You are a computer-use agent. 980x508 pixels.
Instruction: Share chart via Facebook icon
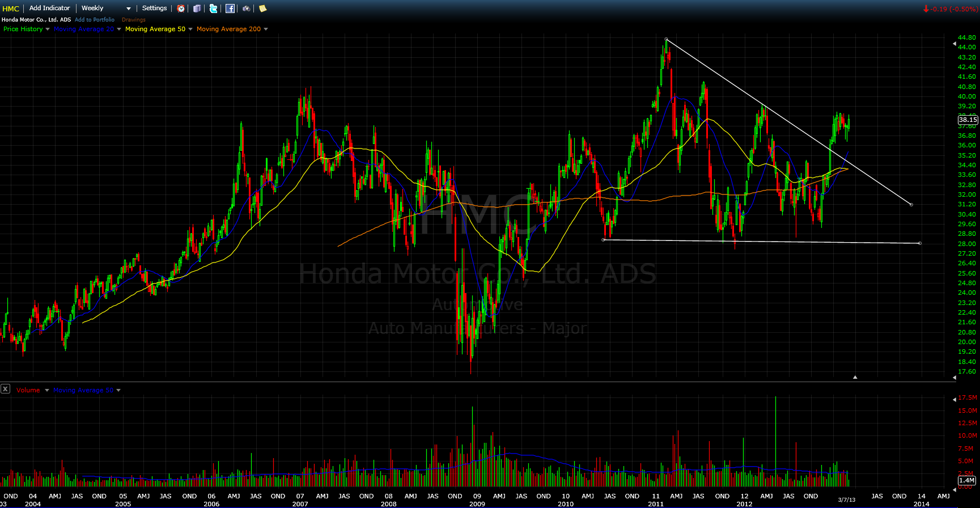[230, 9]
